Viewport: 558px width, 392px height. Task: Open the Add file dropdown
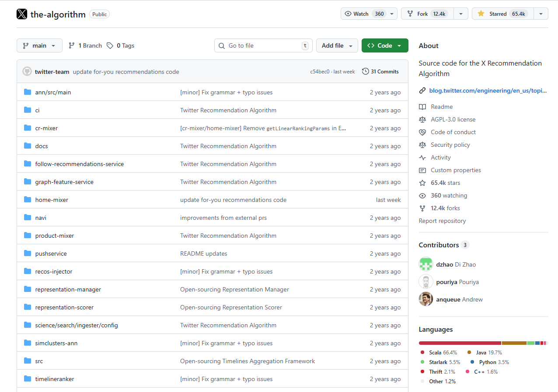(337, 45)
